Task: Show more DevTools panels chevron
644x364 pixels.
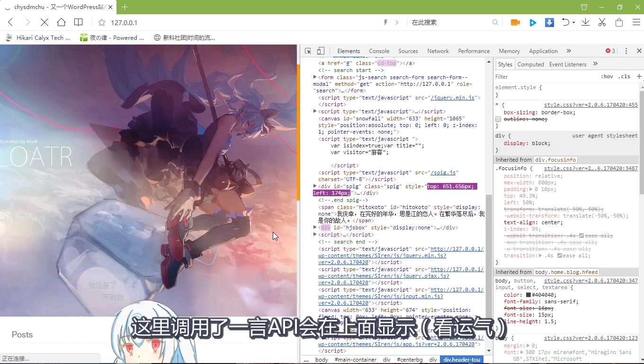Action: coord(569,51)
